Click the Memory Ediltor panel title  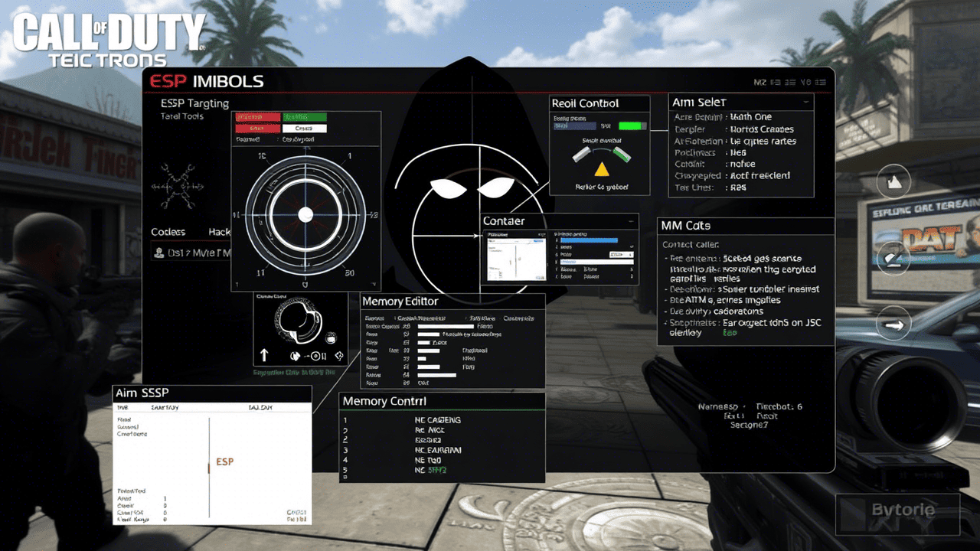pos(400,302)
